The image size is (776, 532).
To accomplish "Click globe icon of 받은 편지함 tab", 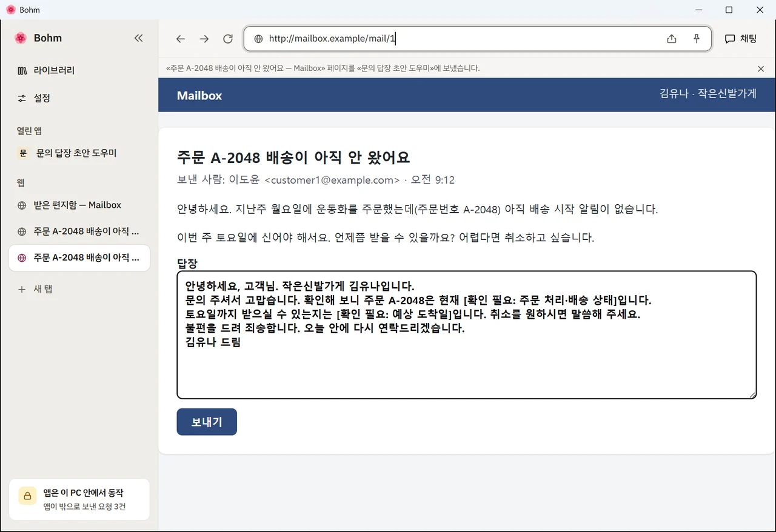I will pos(22,205).
